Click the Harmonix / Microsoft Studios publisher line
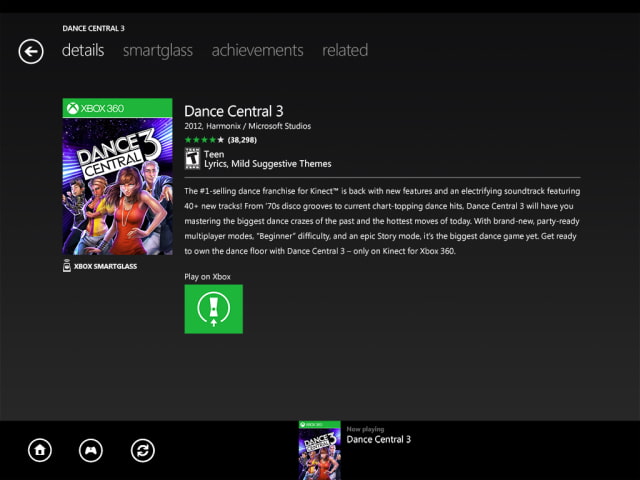The width and height of the screenshot is (640, 480). pyautogui.click(x=247, y=126)
